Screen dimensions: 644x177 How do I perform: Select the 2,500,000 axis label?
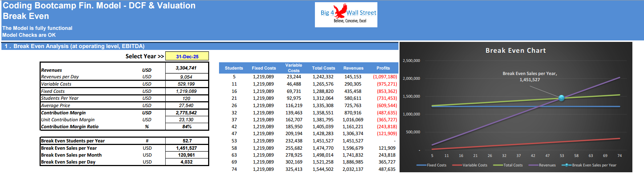pyautogui.click(x=411, y=61)
